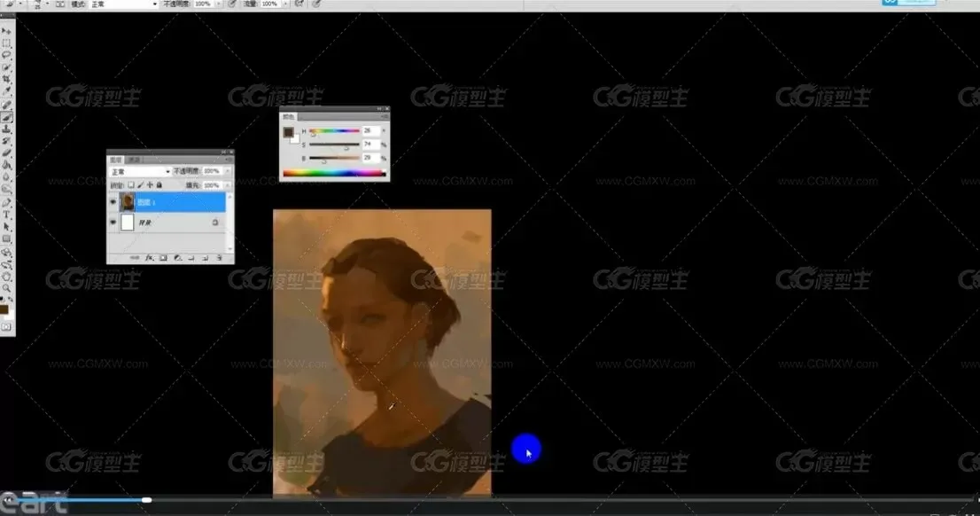Select the Lasso tool
Viewport: 980px width, 516px height.
[6, 55]
